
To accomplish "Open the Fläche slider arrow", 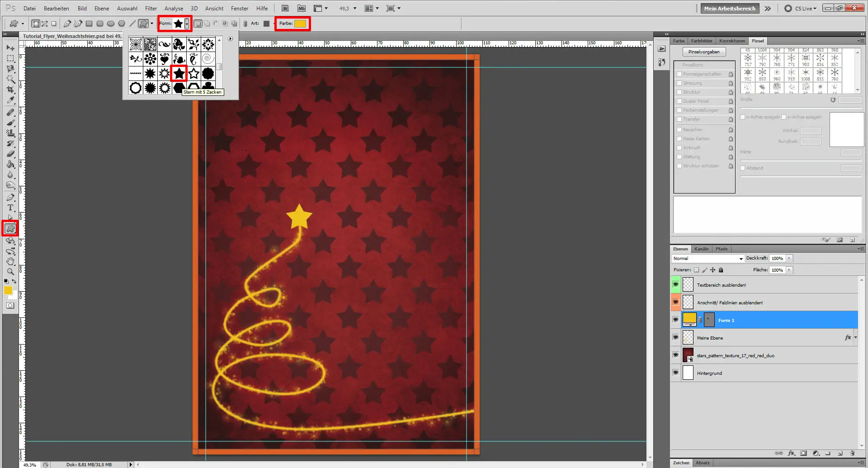I will tap(789, 270).
